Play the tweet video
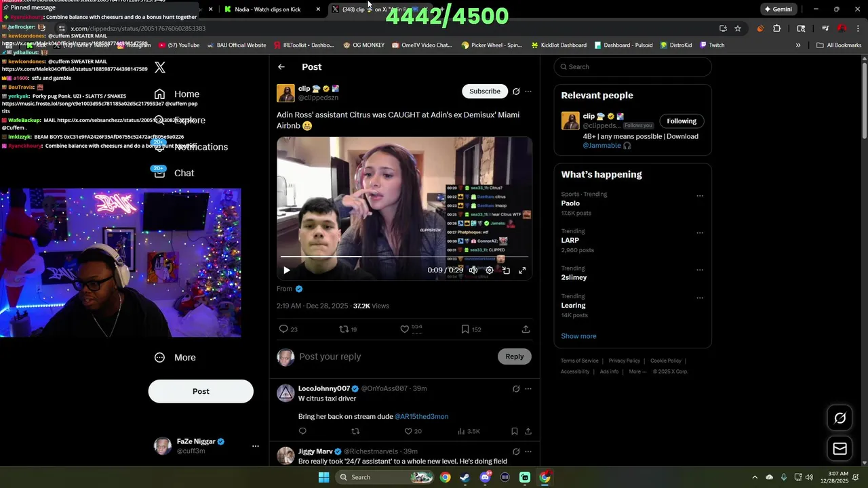This screenshot has width=868, height=488. 286,270
